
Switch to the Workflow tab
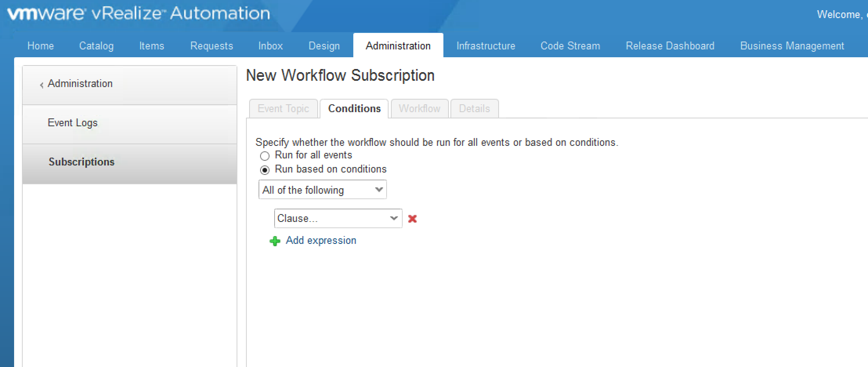click(x=420, y=109)
